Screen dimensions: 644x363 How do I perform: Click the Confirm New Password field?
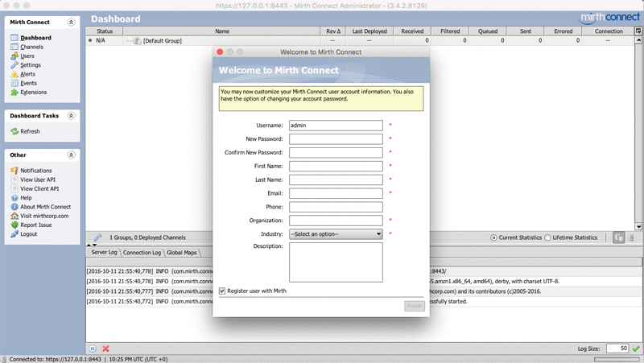tap(336, 152)
